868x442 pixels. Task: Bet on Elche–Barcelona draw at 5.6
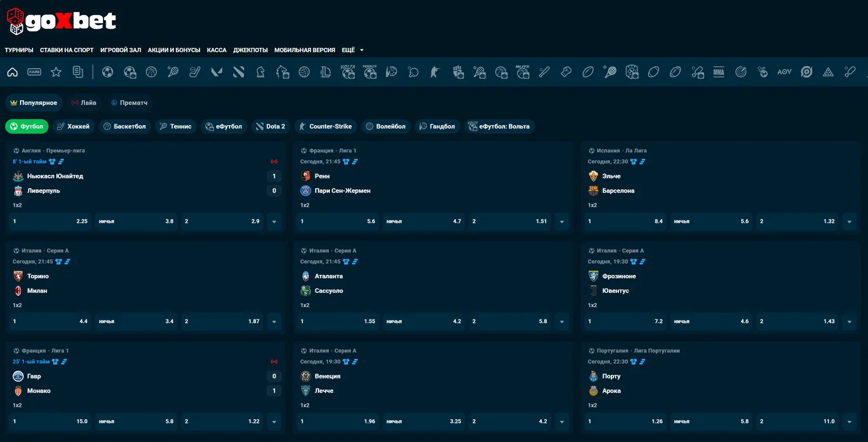click(711, 221)
